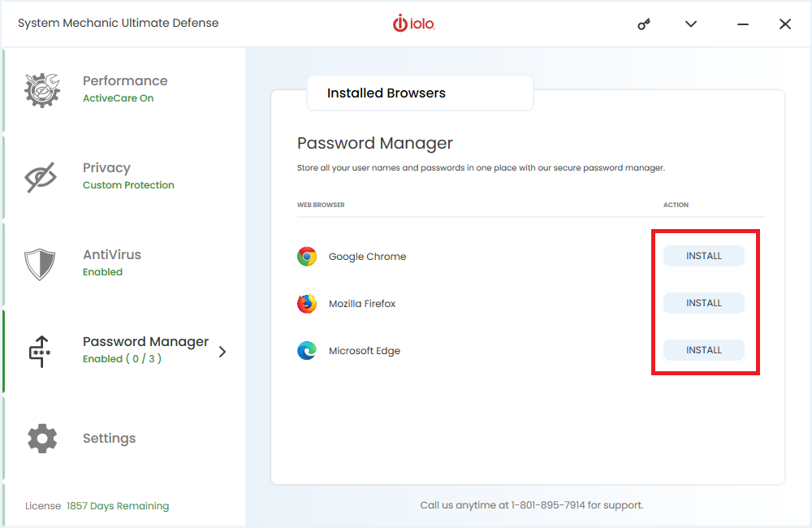Image resolution: width=812 pixels, height=528 pixels.
Task: Click the AntiVirus Enabled status text
Action: pos(102,272)
